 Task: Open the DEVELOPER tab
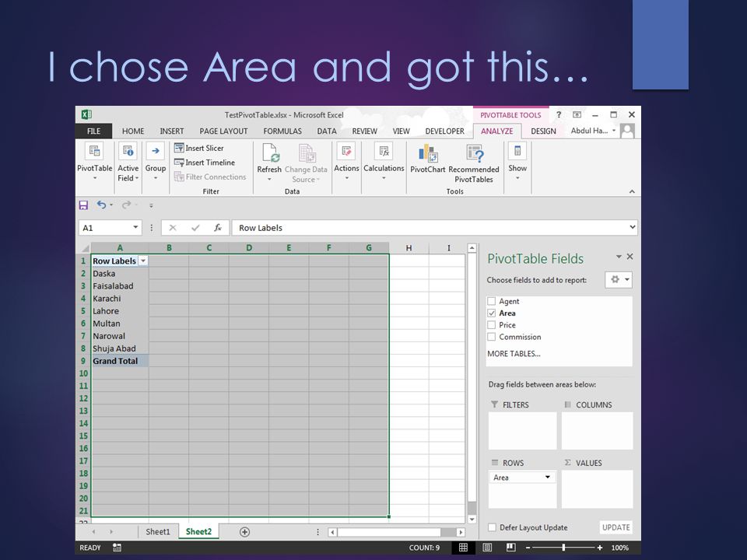click(444, 131)
